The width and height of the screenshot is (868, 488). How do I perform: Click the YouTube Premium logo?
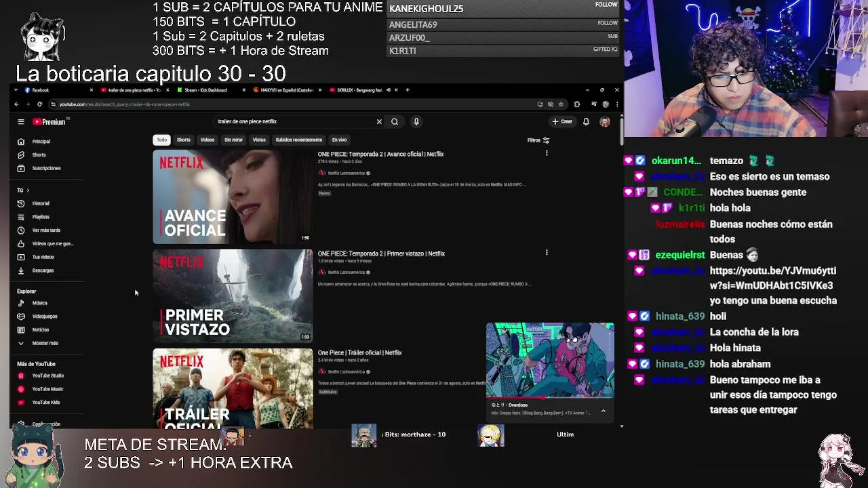tap(50, 122)
